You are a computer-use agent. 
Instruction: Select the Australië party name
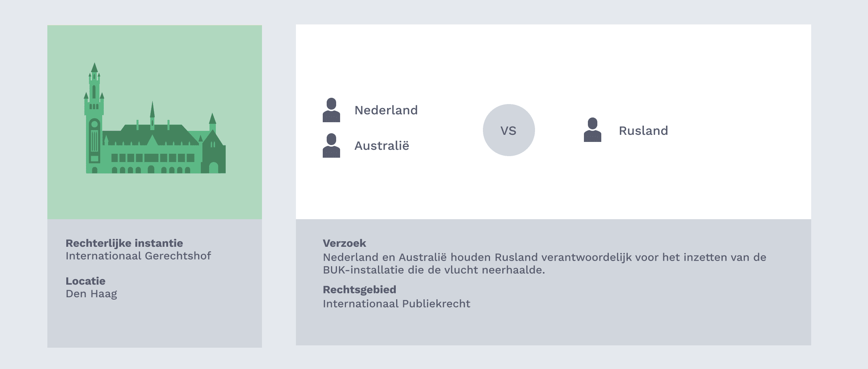(382, 145)
